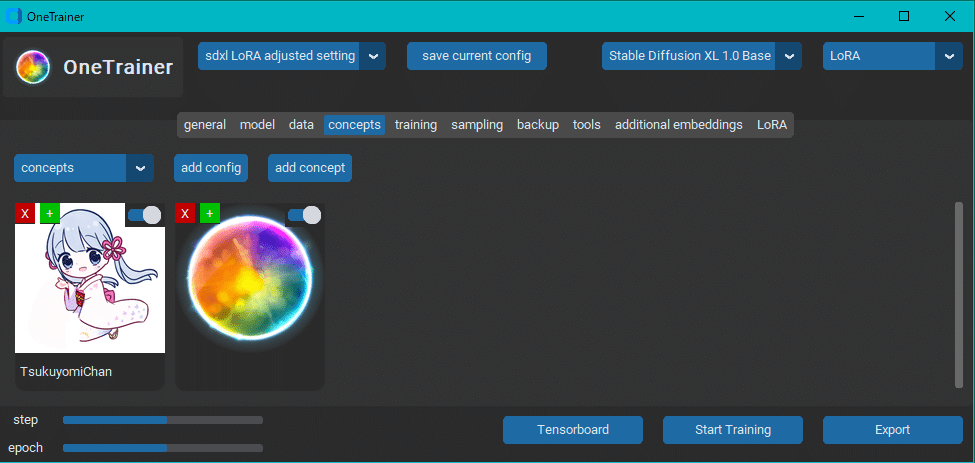Open the additional embeddings tab
This screenshot has height=463, width=975.
coord(678,125)
